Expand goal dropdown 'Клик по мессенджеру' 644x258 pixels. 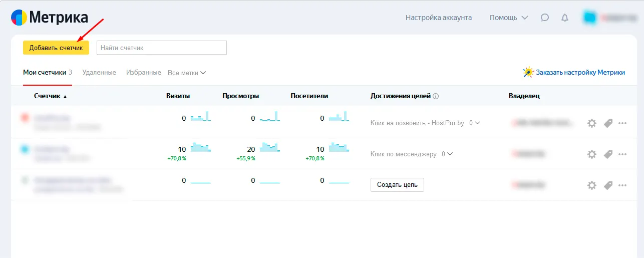[x=411, y=154]
